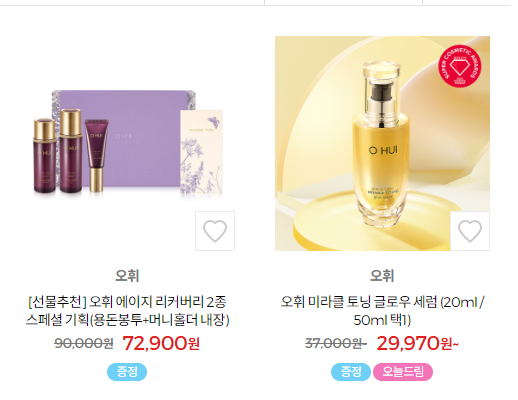This screenshot has height=400, width=518.
Task: Open the purple O HUI gift set image
Action: tap(128, 143)
